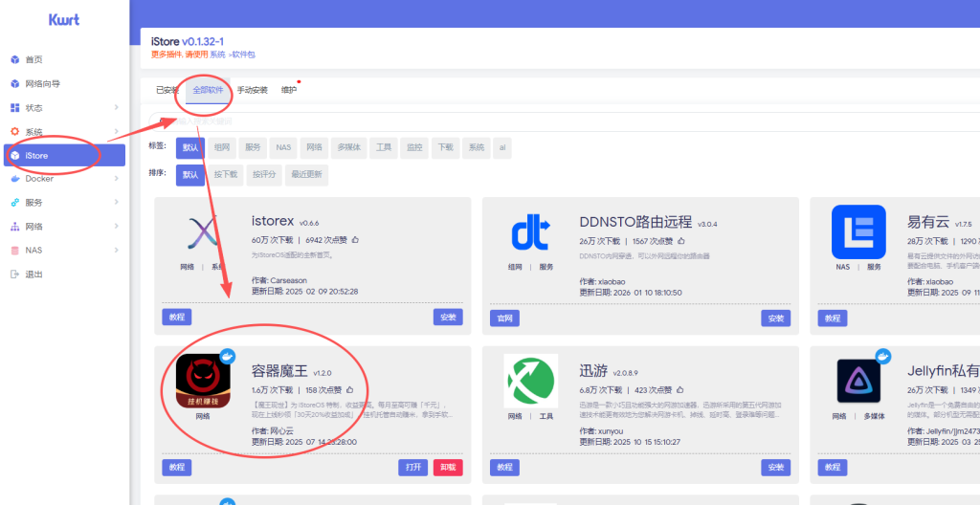Open the istorex 教程 button

[x=177, y=318]
